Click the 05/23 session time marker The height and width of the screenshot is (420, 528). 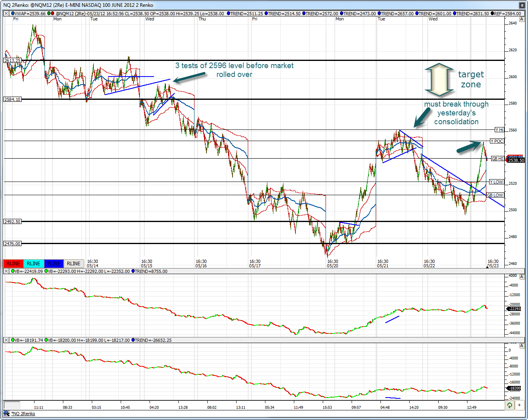pyautogui.click(x=493, y=264)
